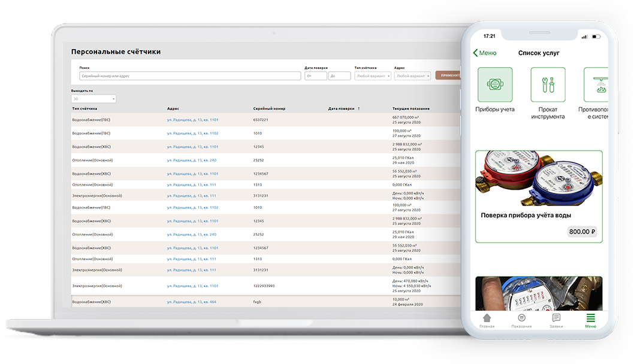Open the Поверка прибора учёта воды card
This screenshot has width=634, height=364.
point(539,197)
